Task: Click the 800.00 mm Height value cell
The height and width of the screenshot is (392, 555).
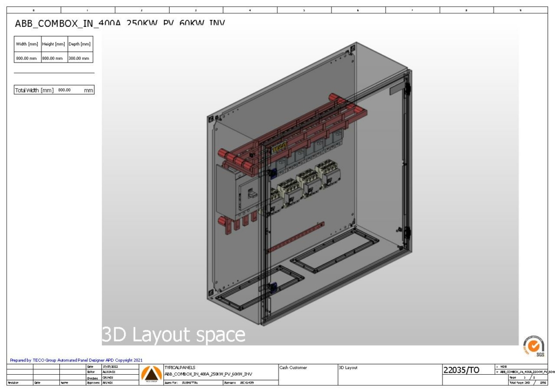Action: 53,58
